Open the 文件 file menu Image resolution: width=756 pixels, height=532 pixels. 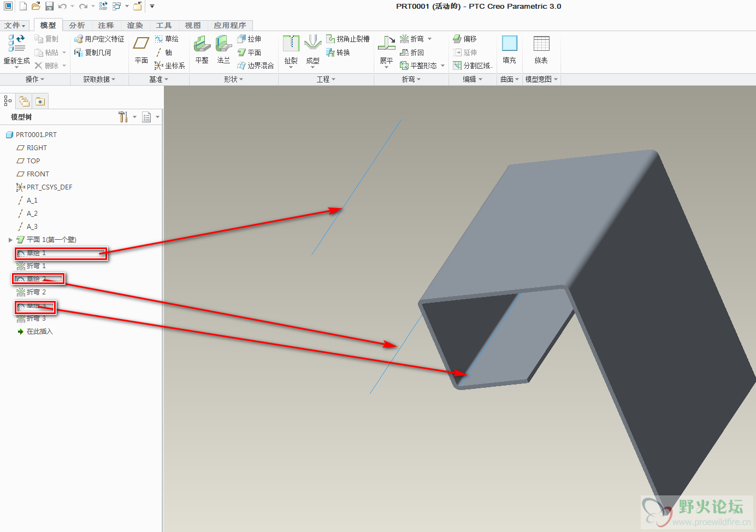15,26
